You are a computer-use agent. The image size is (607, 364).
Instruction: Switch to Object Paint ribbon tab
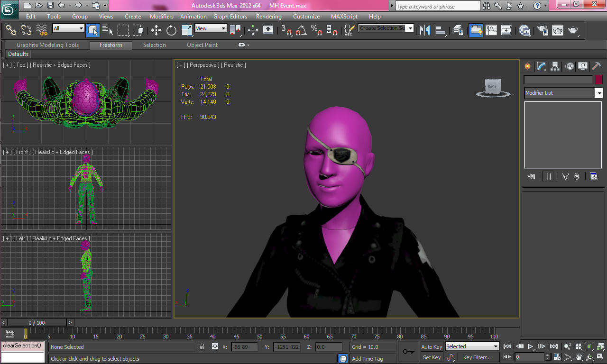coord(202,45)
